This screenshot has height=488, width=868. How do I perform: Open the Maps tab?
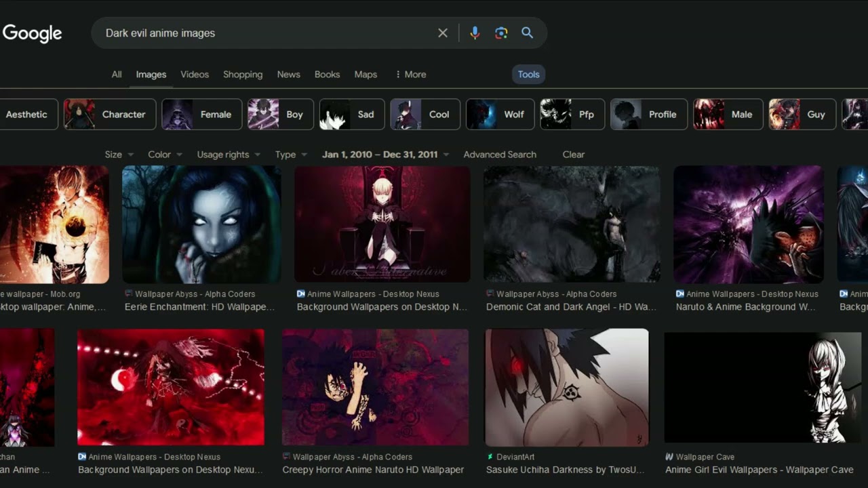point(366,75)
